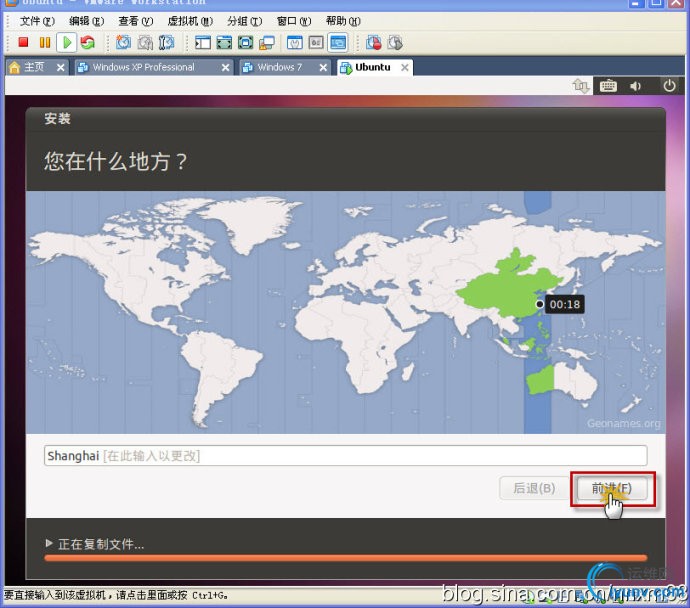Click the Suspend (pause) toolbar icon
The width and height of the screenshot is (690, 608).
pos(45,42)
